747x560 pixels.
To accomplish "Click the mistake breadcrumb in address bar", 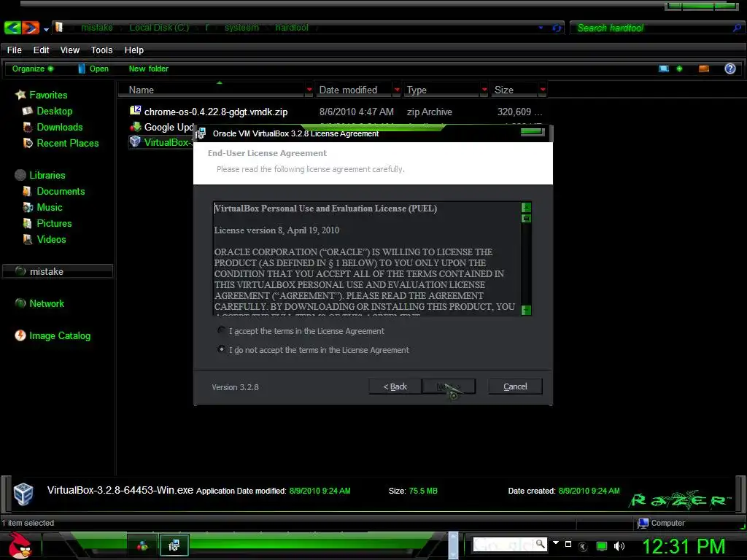I will click(97, 28).
